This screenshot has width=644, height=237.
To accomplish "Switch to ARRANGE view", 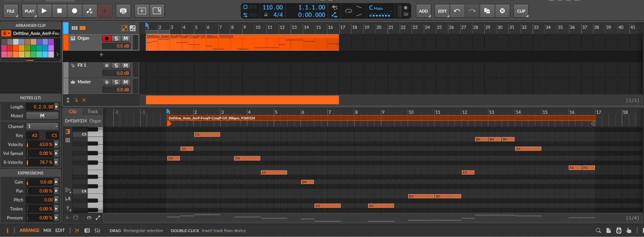I will (29, 230).
